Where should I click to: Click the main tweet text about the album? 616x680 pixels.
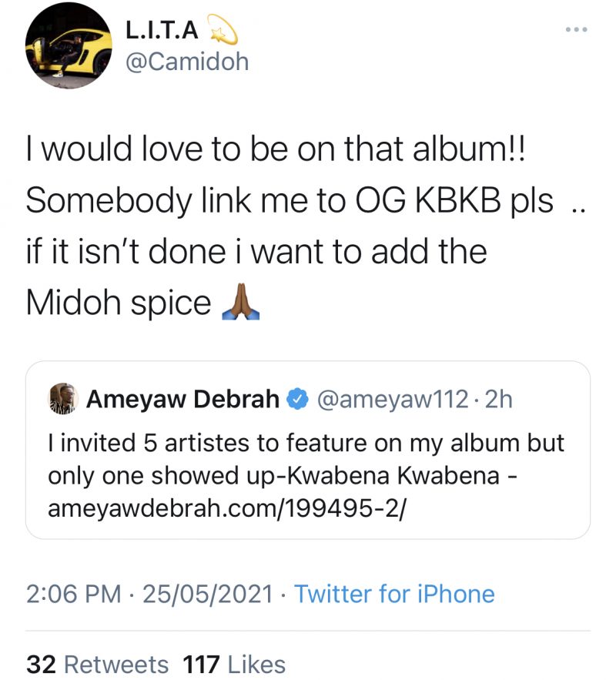(306, 226)
